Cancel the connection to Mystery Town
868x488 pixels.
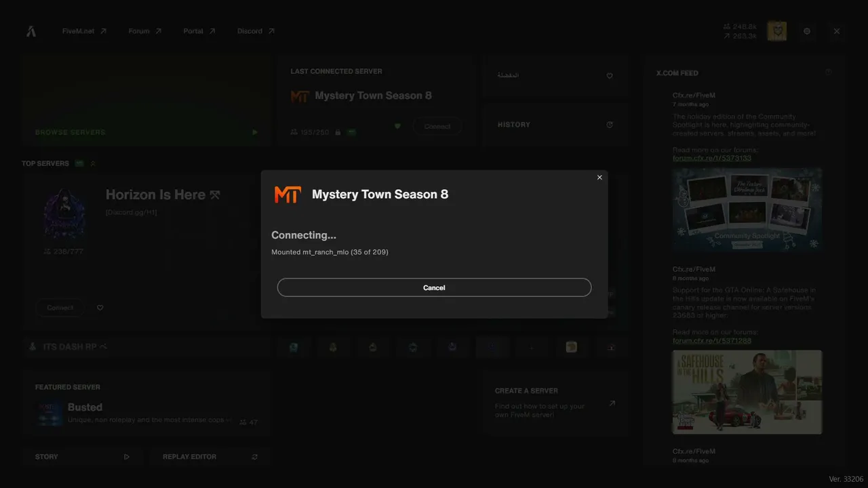pyautogui.click(x=434, y=287)
